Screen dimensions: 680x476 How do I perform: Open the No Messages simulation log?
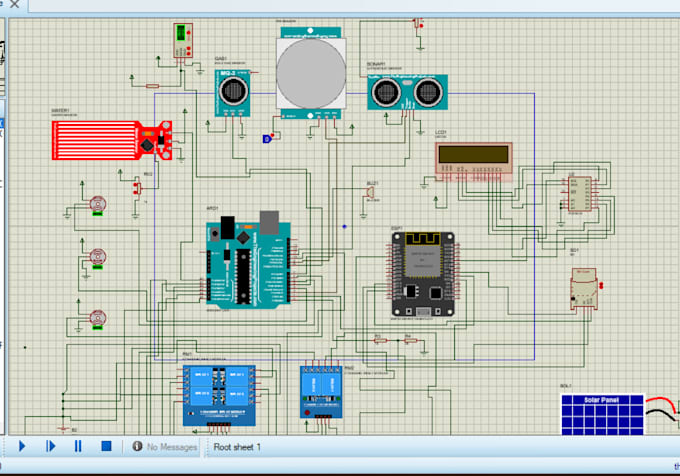(172, 447)
